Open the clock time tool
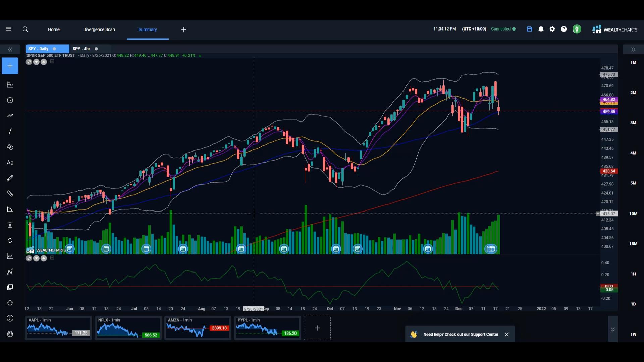Screen dimensions: 644x362 [10, 100]
